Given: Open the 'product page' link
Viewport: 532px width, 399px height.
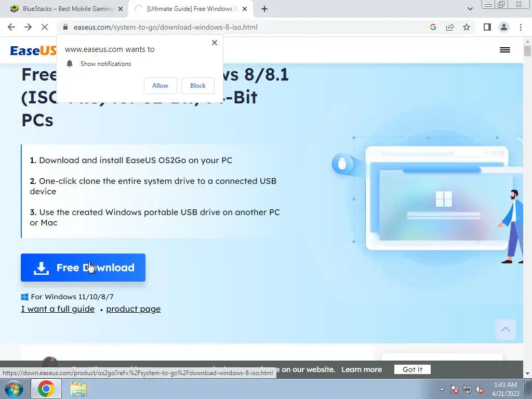Looking at the screenshot, I should pos(134,309).
